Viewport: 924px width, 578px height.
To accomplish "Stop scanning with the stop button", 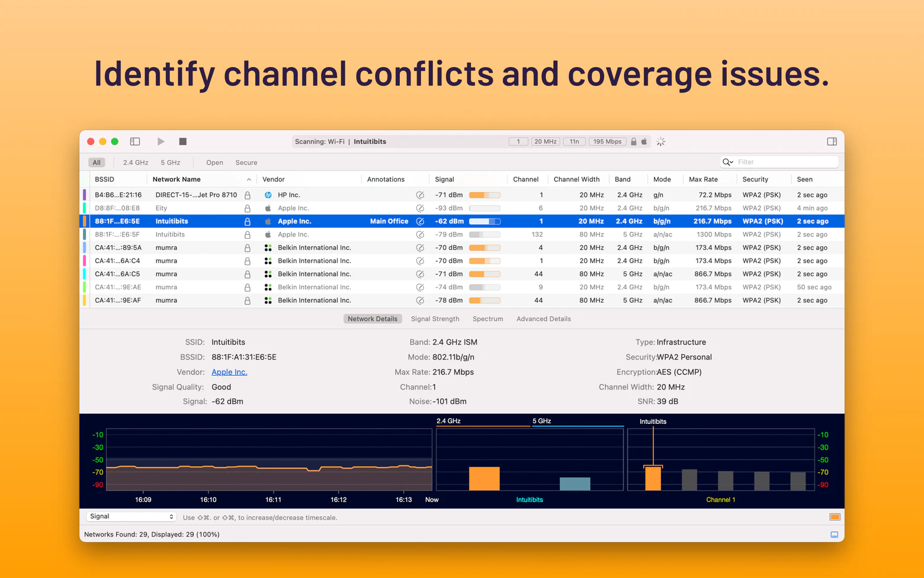I will pyautogui.click(x=183, y=142).
